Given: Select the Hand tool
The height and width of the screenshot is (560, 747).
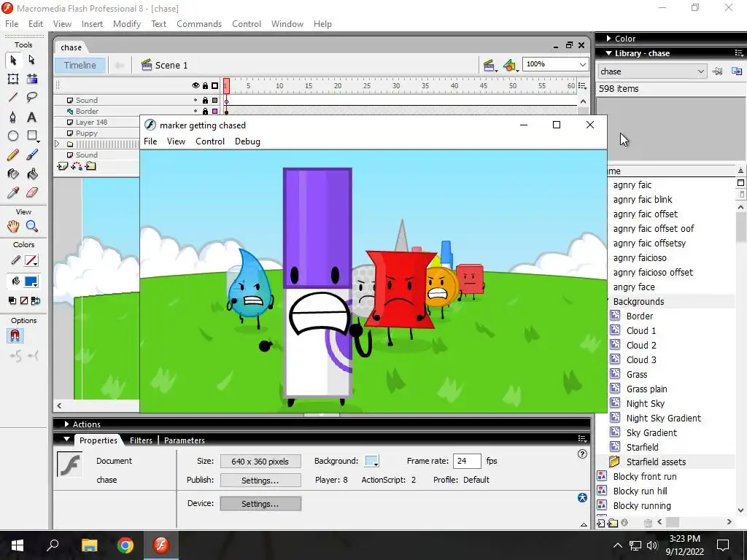Looking at the screenshot, I should [x=13, y=226].
